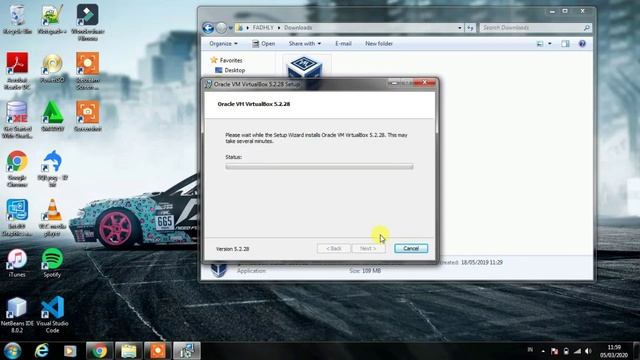Click E-mail in the Explorer toolbar

coord(343,44)
